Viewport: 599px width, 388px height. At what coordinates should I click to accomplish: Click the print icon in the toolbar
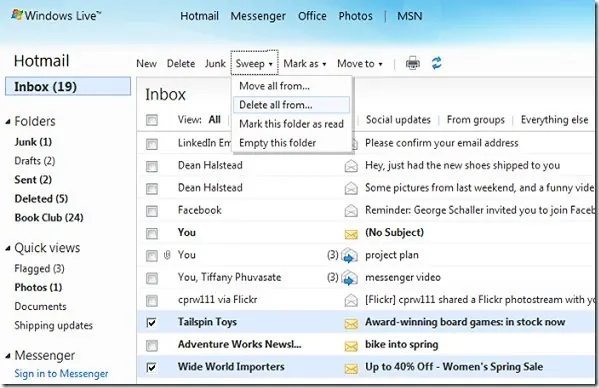click(412, 63)
